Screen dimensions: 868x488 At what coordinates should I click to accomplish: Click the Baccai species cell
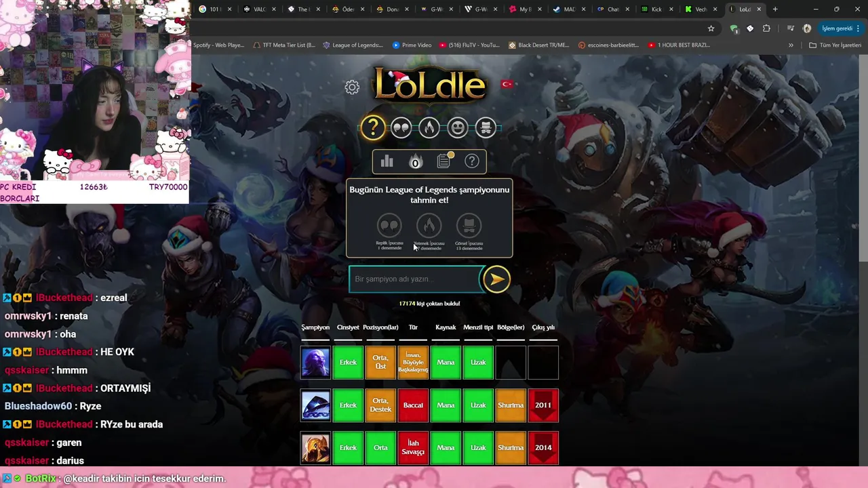(x=413, y=405)
